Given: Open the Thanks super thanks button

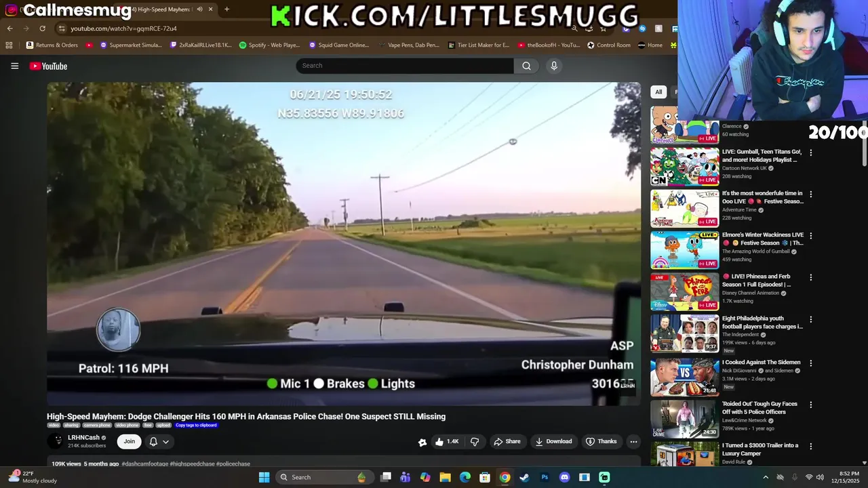Looking at the screenshot, I should click(x=601, y=441).
